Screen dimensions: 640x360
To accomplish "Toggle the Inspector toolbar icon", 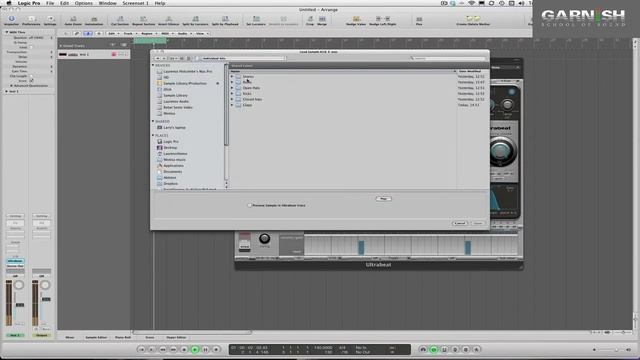I will coord(11,19).
